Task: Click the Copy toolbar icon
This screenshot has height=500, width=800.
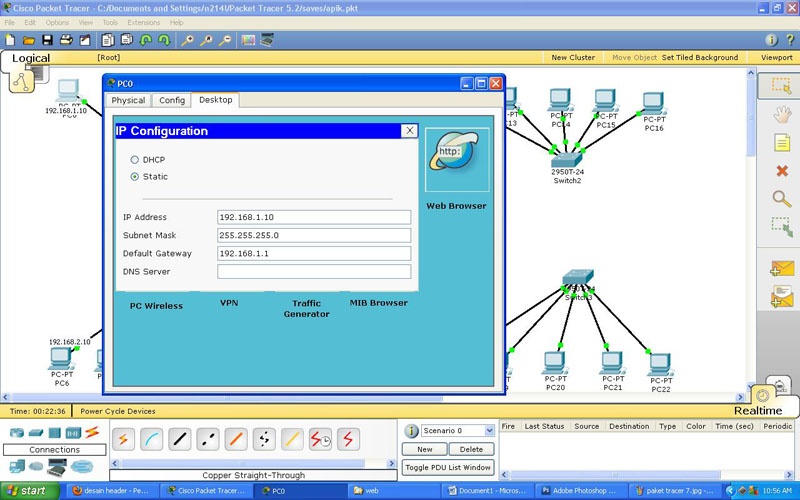Action: pos(108,40)
